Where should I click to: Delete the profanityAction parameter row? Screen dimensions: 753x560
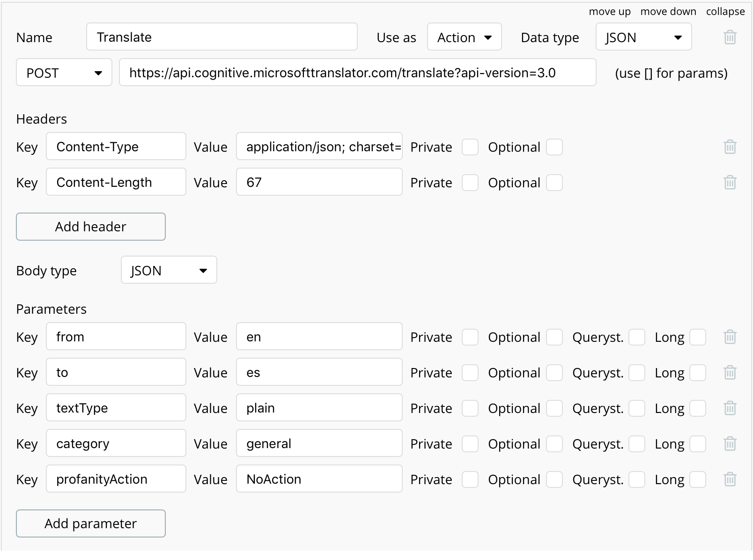click(x=730, y=479)
